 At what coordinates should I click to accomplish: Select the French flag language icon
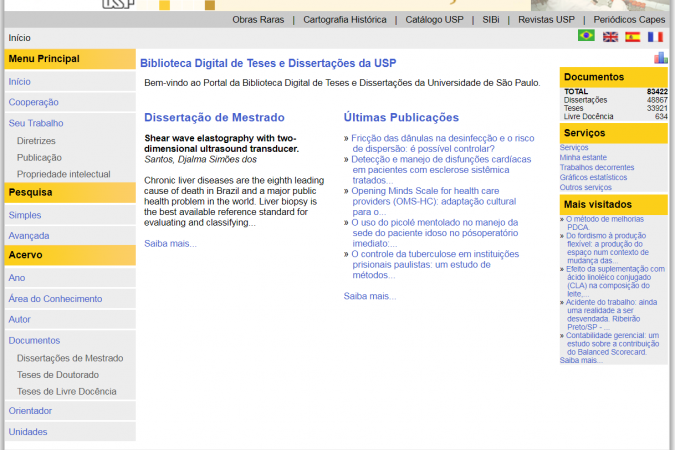655,37
